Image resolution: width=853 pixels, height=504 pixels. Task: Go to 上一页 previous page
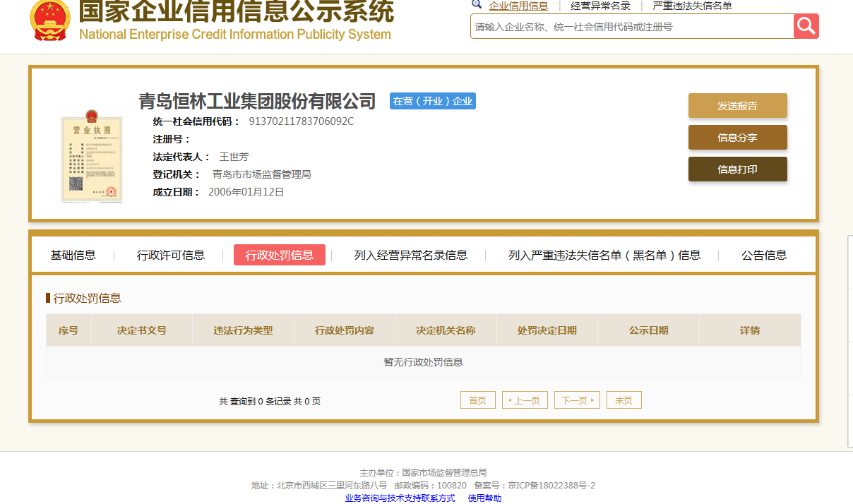(525, 400)
